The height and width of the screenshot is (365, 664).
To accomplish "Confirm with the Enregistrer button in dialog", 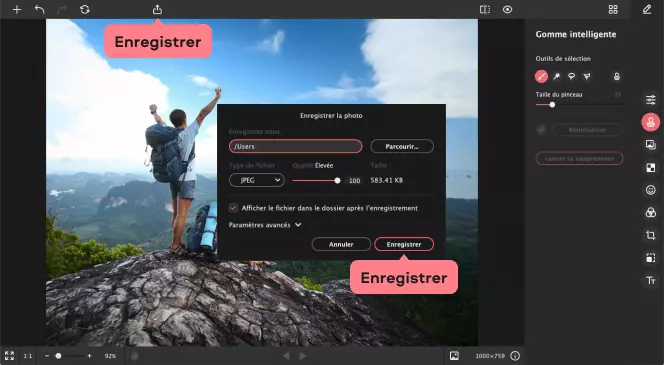I will point(404,244).
